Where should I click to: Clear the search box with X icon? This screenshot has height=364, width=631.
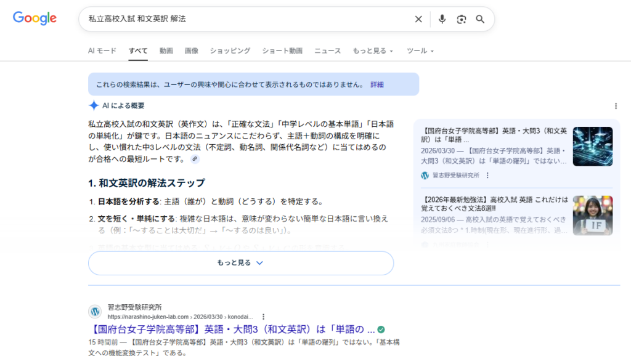pyautogui.click(x=418, y=19)
